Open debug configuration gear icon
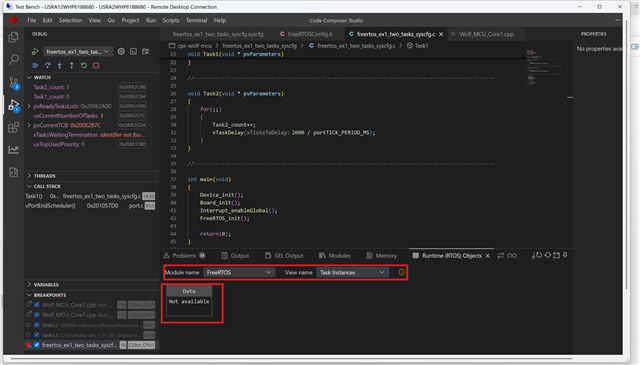Viewport: 640px width, 365px height. pyautogui.click(x=121, y=51)
